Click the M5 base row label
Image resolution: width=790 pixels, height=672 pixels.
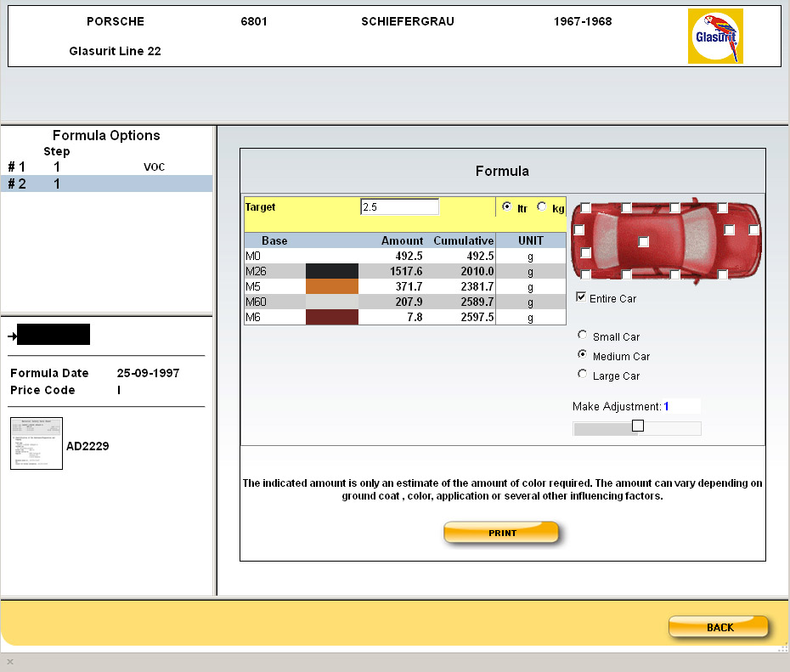tap(253, 286)
